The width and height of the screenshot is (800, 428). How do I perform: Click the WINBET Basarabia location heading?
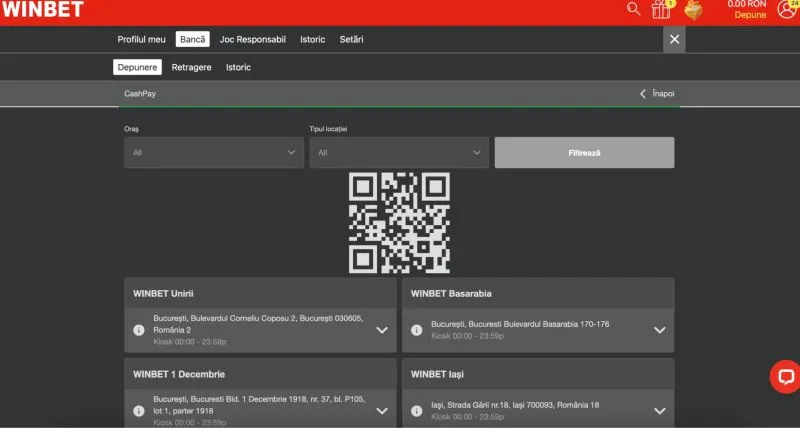pyautogui.click(x=451, y=293)
